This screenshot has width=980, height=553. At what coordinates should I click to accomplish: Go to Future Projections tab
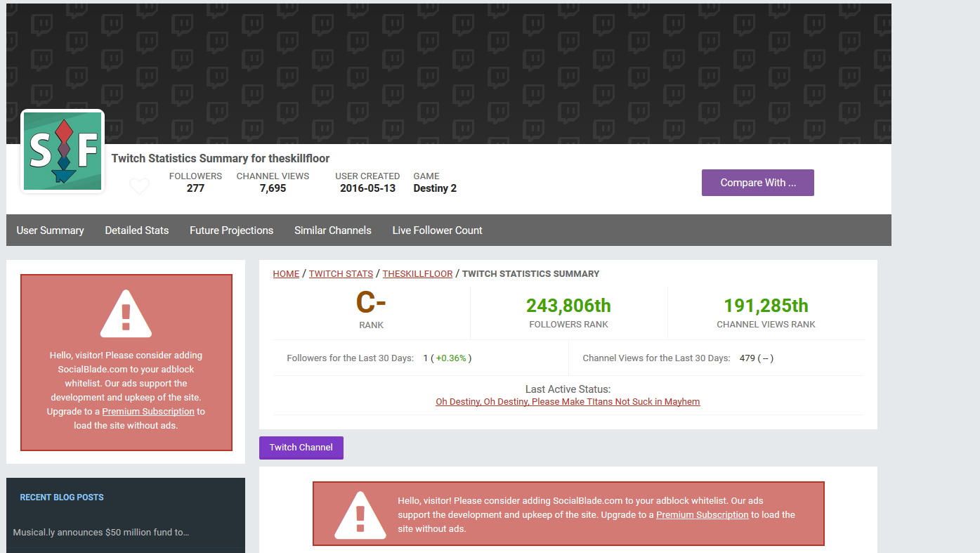tap(231, 230)
